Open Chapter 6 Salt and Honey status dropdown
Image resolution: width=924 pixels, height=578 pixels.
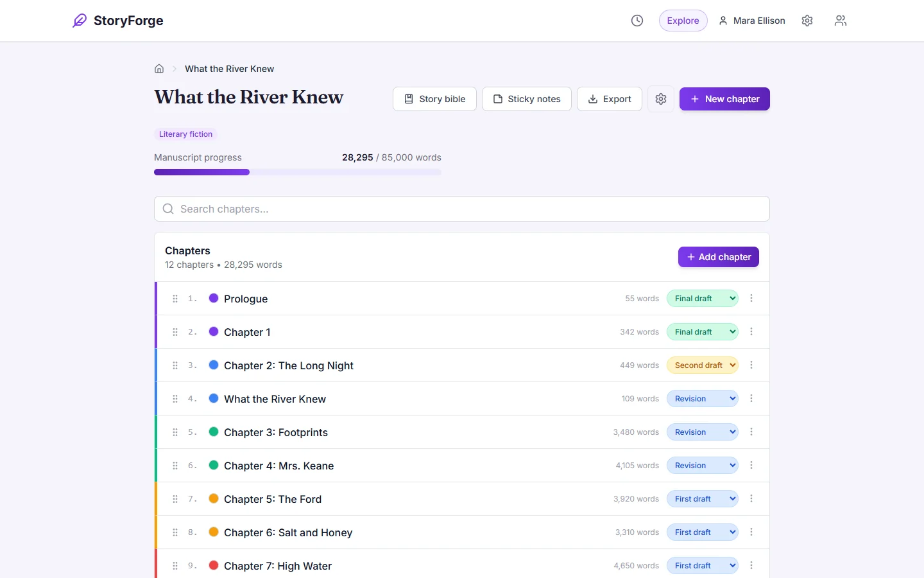703,532
